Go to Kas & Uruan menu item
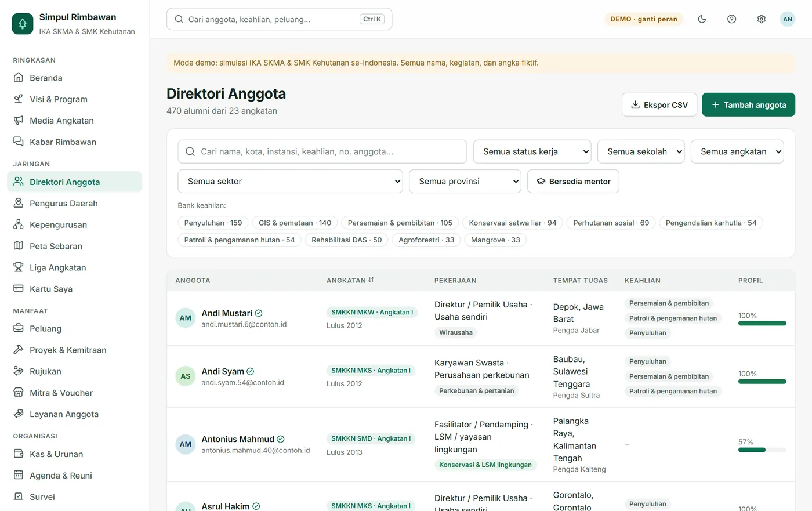The height and width of the screenshot is (511, 812). [x=74, y=454]
